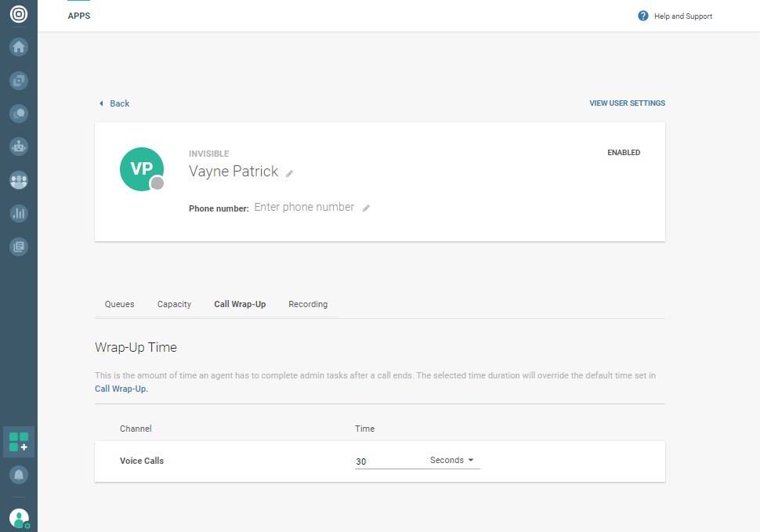Open the user settings avatar icon

(19, 518)
